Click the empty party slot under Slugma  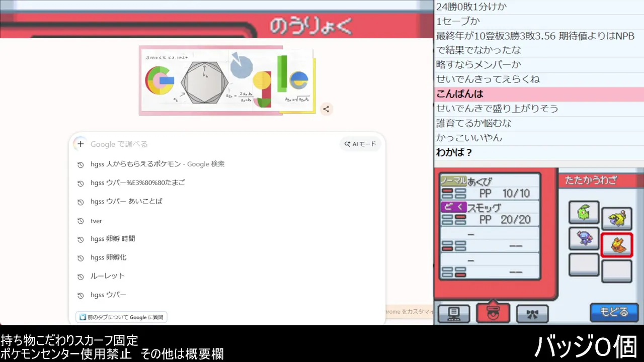(617, 270)
